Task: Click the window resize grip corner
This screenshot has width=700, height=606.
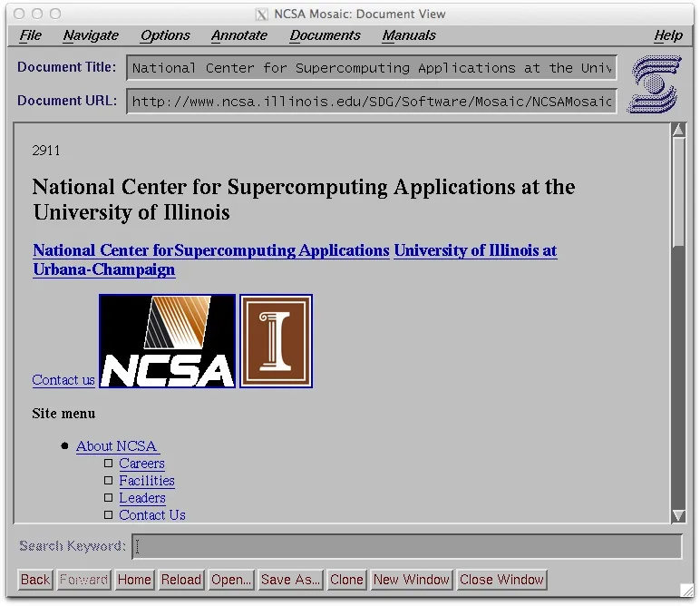Action: tap(686, 590)
